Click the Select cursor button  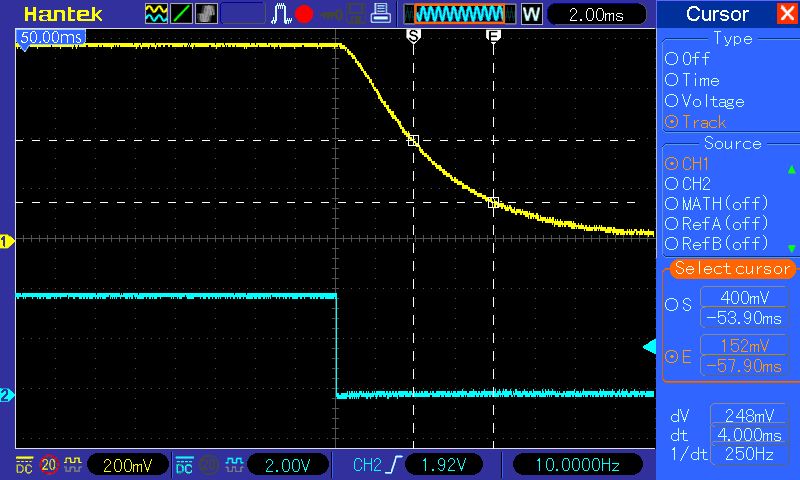click(x=732, y=268)
